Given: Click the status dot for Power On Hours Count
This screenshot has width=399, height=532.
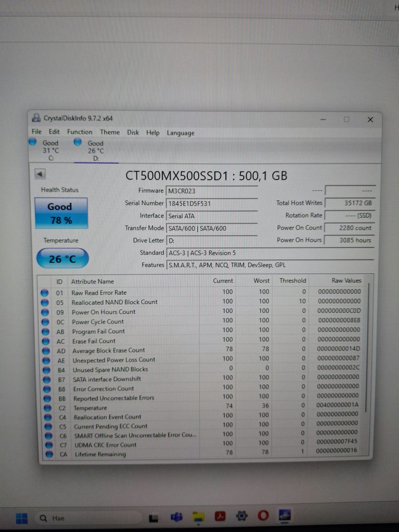Looking at the screenshot, I should 45,312.
